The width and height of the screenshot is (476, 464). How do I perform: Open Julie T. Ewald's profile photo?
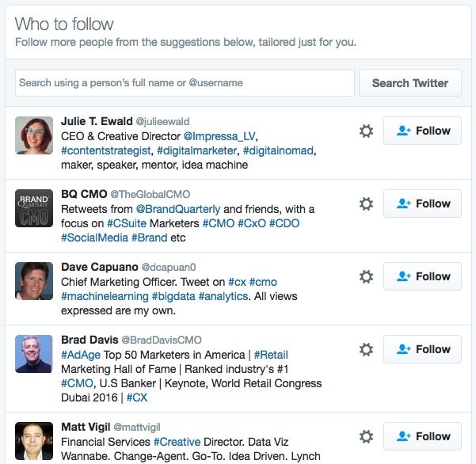(x=34, y=135)
